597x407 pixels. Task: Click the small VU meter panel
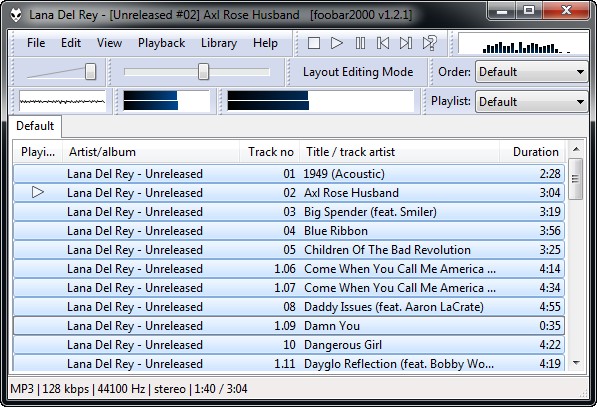pyautogui.click(x=167, y=101)
